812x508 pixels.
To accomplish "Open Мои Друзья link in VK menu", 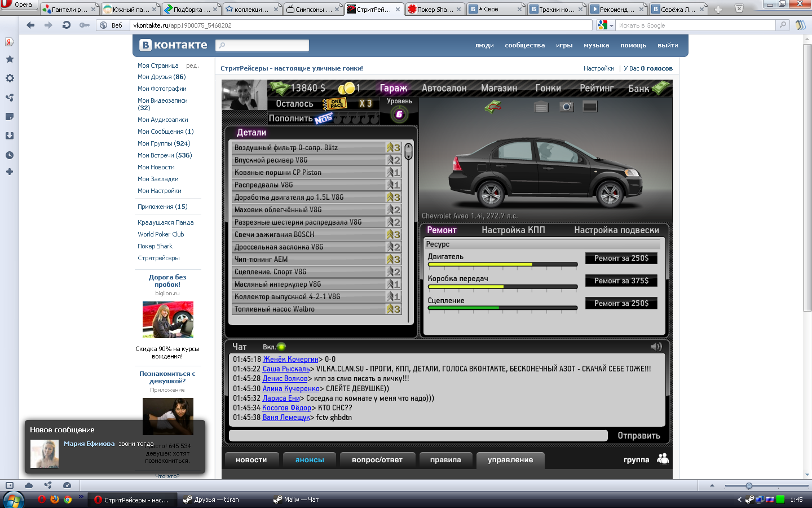I will pyautogui.click(x=161, y=77).
